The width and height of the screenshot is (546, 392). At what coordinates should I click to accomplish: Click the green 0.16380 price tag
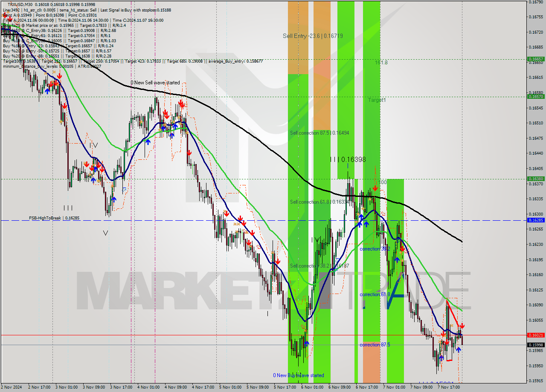tap(536, 179)
